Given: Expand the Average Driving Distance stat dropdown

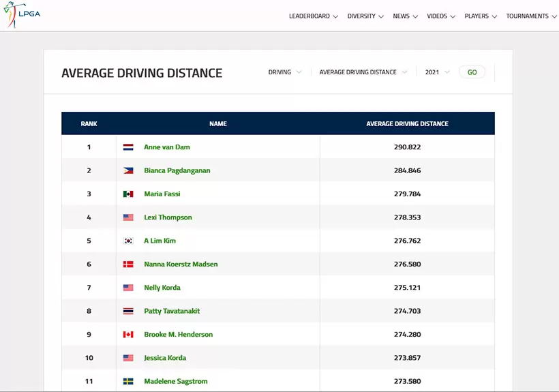Looking at the screenshot, I should 363,72.
